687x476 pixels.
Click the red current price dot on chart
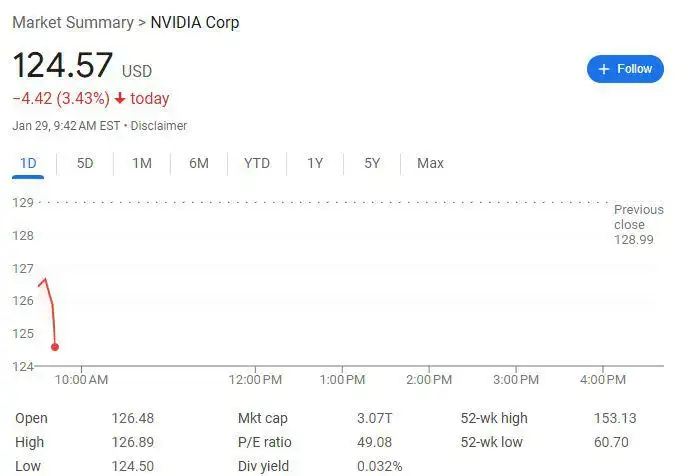(x=55, y=347)
